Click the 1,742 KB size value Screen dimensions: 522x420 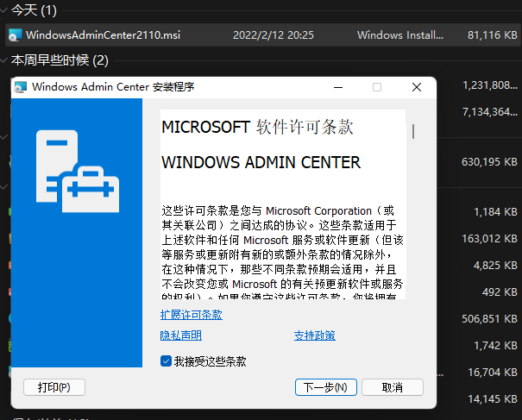click(x=496, y=346)
